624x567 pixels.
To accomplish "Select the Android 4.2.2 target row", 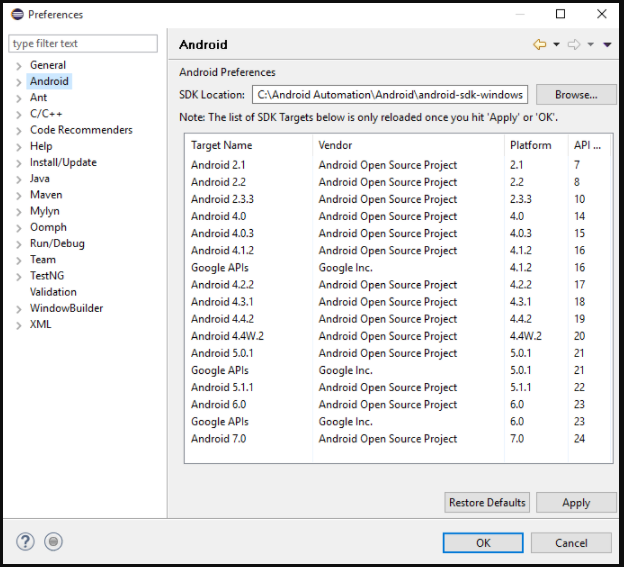I will pyautogui.click(x=398, y=284).
